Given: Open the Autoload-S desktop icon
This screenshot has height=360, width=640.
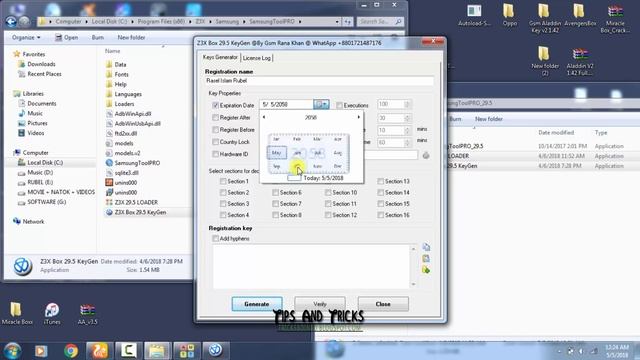Looking at the screenshot, I should coord(474,15).
